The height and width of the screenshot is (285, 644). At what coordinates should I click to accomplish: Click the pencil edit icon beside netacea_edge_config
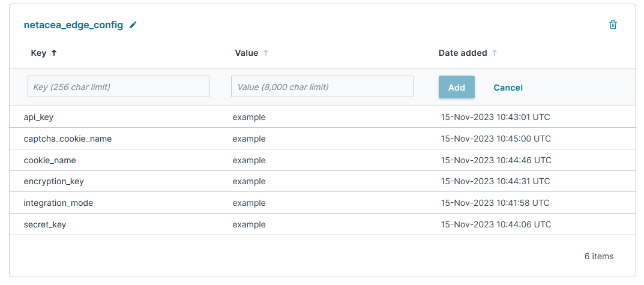[133, 25]
